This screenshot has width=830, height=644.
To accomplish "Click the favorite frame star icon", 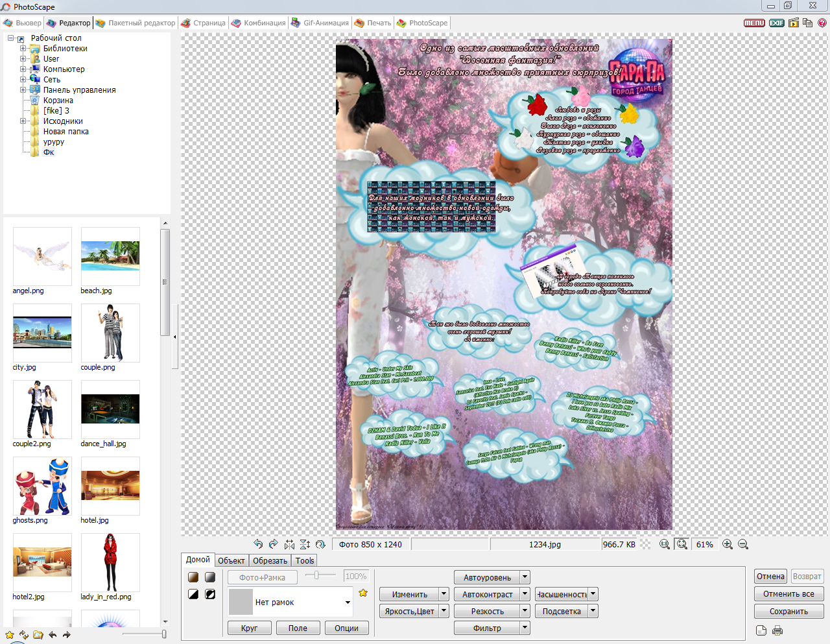I will [363, 593].
